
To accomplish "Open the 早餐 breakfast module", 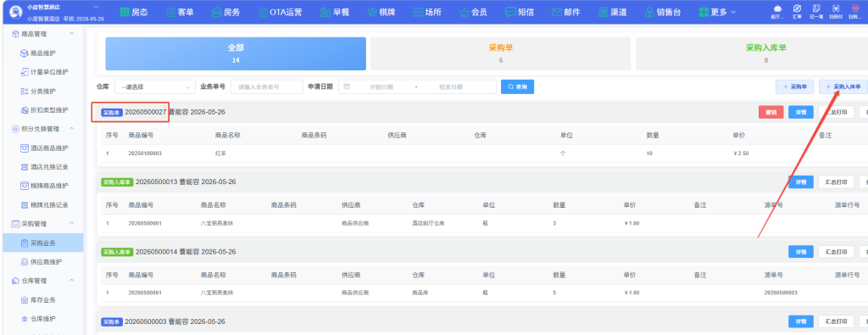I will 335,12.
